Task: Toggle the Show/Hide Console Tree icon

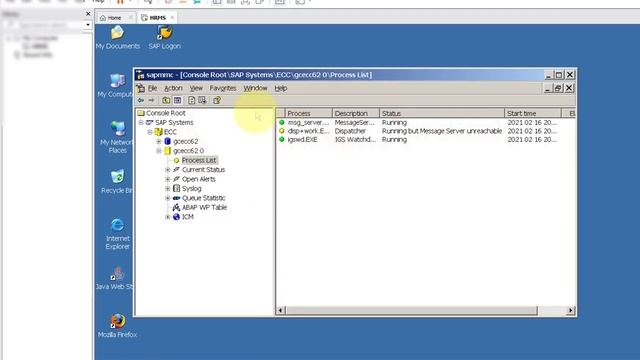Action: [178, 100]
